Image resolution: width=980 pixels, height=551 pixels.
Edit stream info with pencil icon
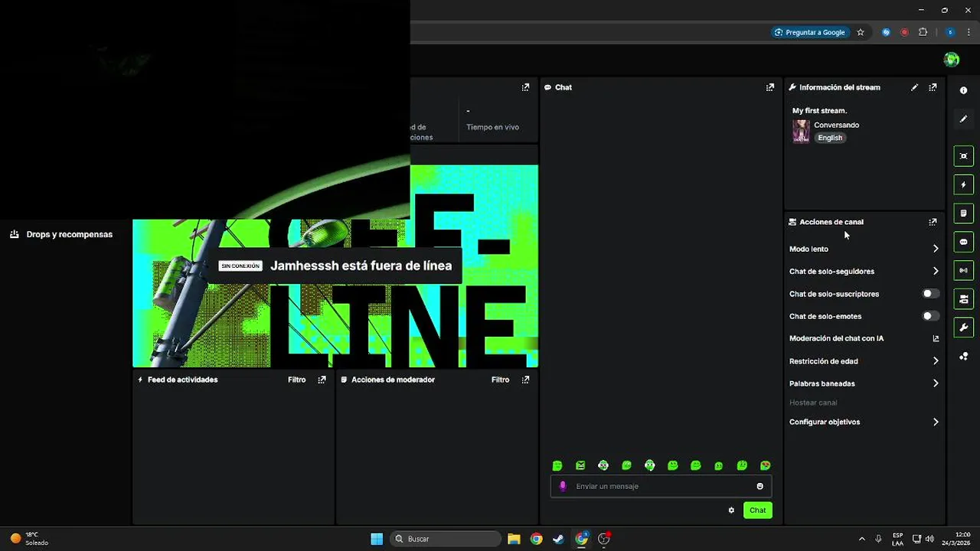[x=914, y=87]
